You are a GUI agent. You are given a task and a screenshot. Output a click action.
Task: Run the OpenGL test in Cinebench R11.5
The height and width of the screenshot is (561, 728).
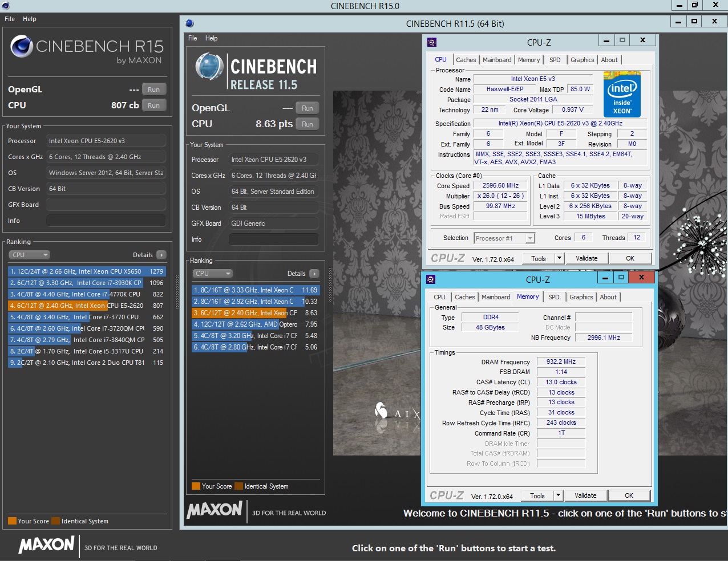[308, 108]
